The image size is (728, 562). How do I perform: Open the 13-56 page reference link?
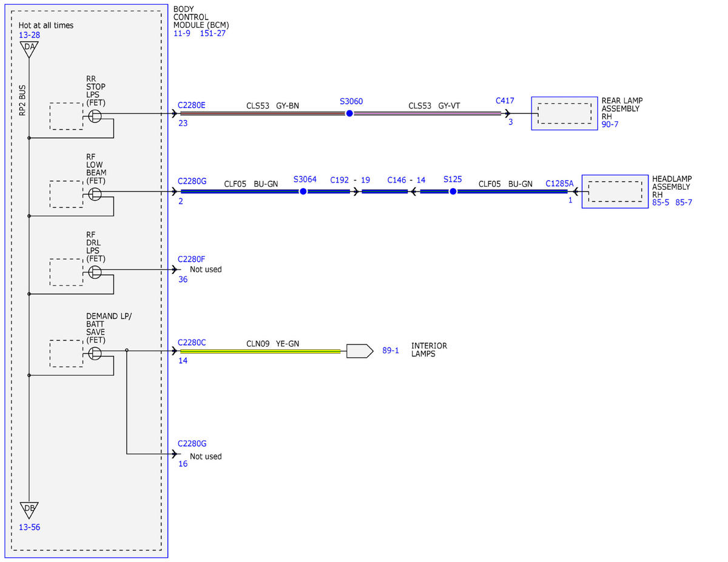coord(29,527)
